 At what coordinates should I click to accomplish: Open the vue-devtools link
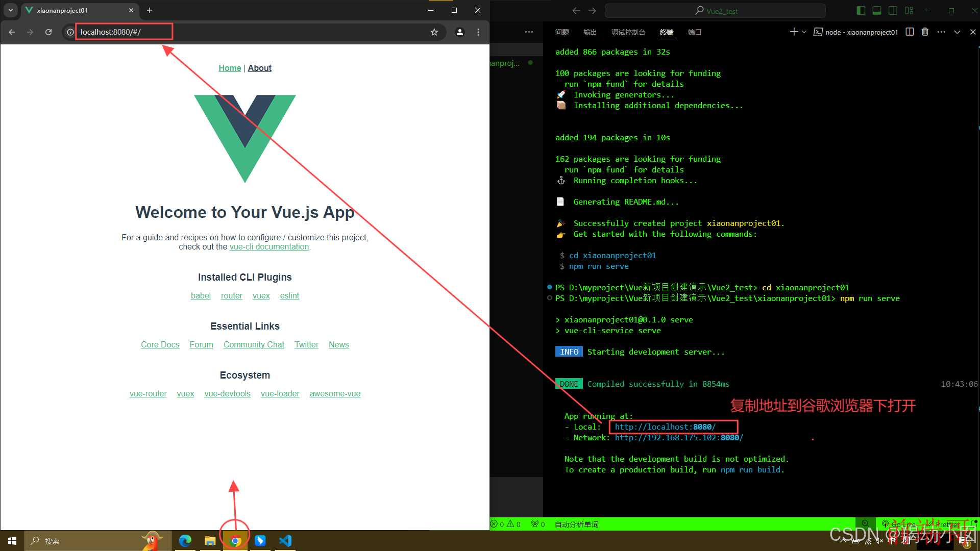pos(228,394)
